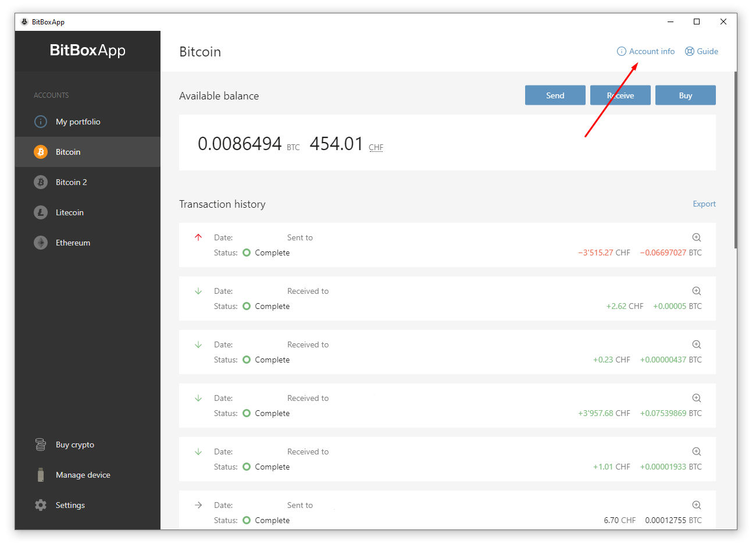Click the Send button
The image size is (756, 551).
555,95
